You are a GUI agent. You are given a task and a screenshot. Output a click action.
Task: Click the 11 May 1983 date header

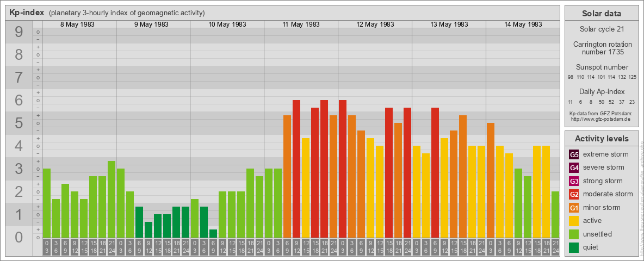(x=301, y=24)
